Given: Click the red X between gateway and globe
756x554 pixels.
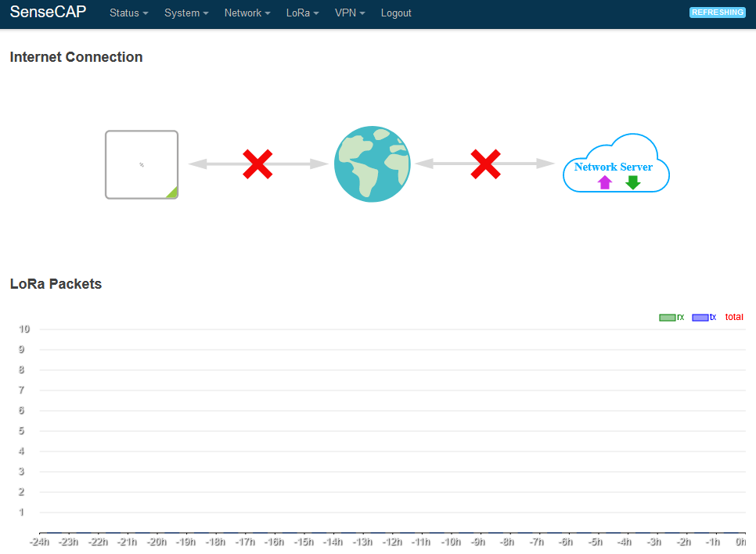Looking at the screenshot, I should pyautogui.click(x=257, y=164).
